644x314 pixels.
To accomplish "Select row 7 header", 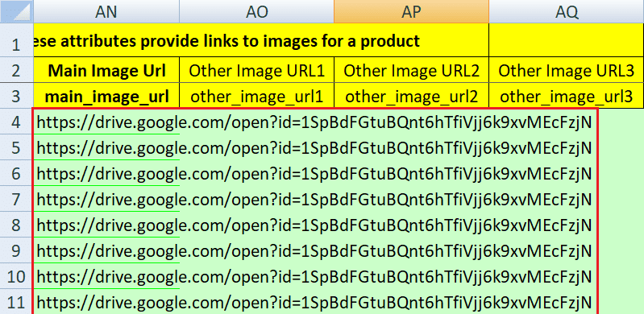I will point(16,200).
